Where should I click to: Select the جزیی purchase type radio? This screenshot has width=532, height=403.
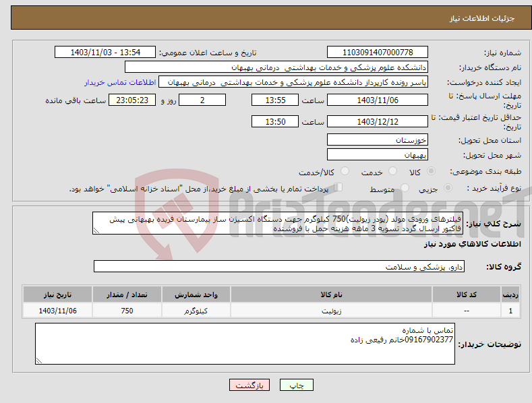(448, 187)
